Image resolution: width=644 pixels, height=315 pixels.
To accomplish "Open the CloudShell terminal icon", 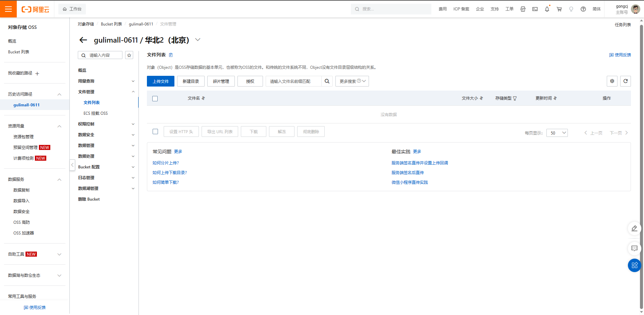I will point(535,9).
